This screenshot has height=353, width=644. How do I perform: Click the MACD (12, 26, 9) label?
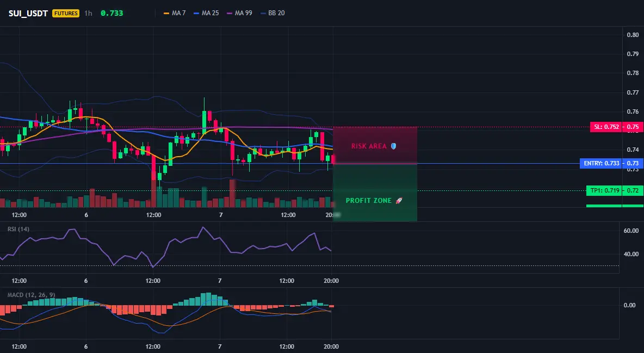point(31,295)
